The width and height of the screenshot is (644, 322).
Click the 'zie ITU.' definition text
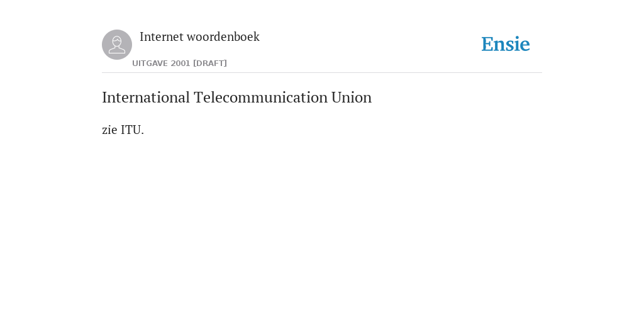[123, 130]
